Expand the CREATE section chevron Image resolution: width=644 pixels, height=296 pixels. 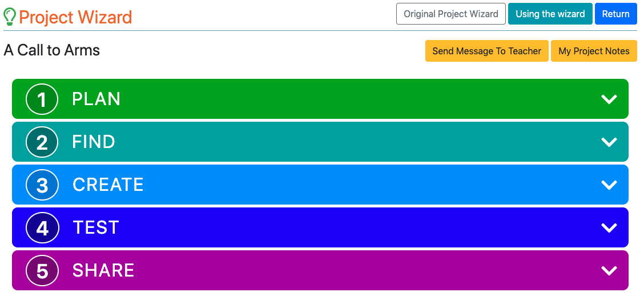click(609, 185)
